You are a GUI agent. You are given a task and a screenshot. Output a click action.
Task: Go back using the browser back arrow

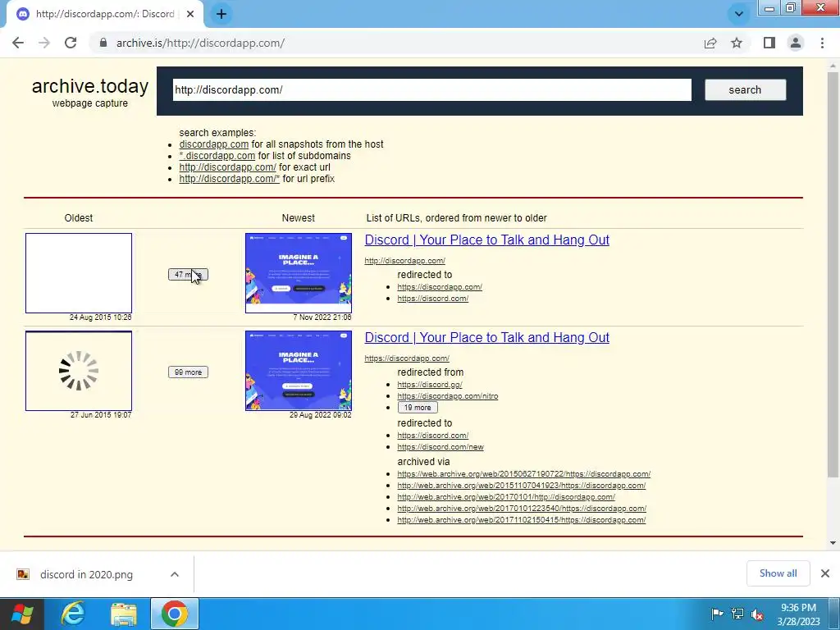pyautogui.click(x=18, y=43)
